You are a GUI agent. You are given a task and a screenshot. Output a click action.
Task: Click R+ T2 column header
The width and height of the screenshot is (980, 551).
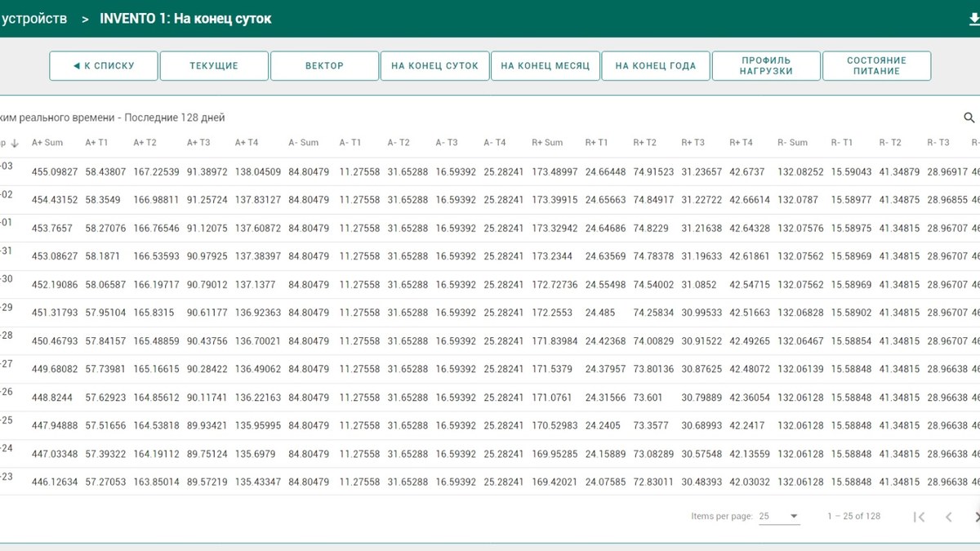pos(645,143)
